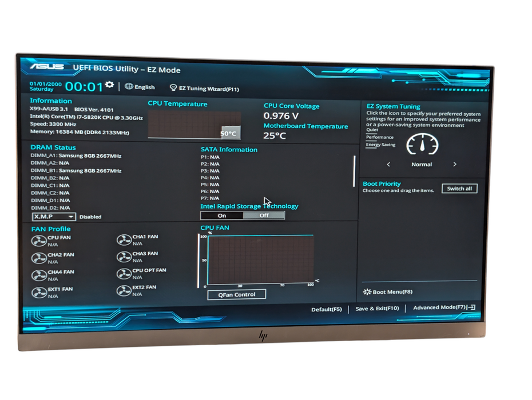Click the date/time settings gear icon
This screenshot has height=400, width=532.
point(109,85)
